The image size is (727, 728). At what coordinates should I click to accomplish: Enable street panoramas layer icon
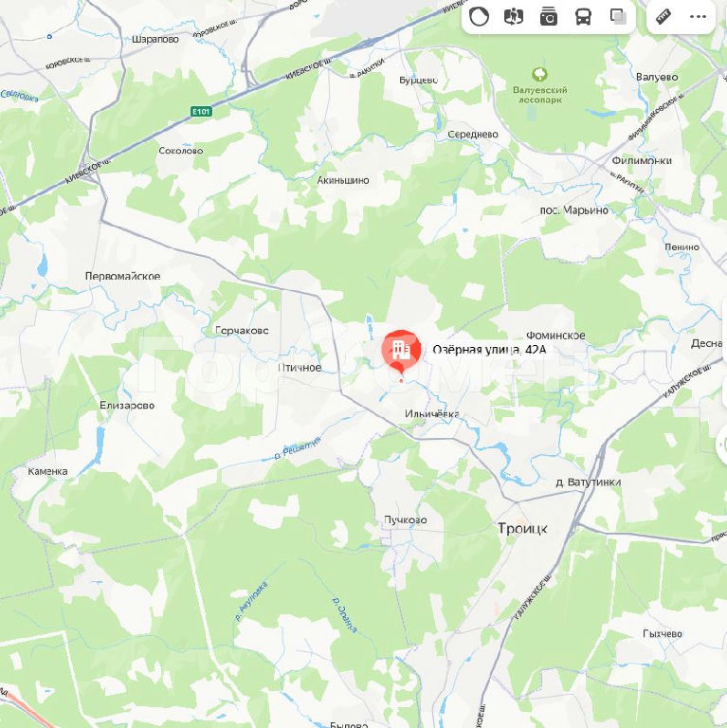(x=514, y=17)
